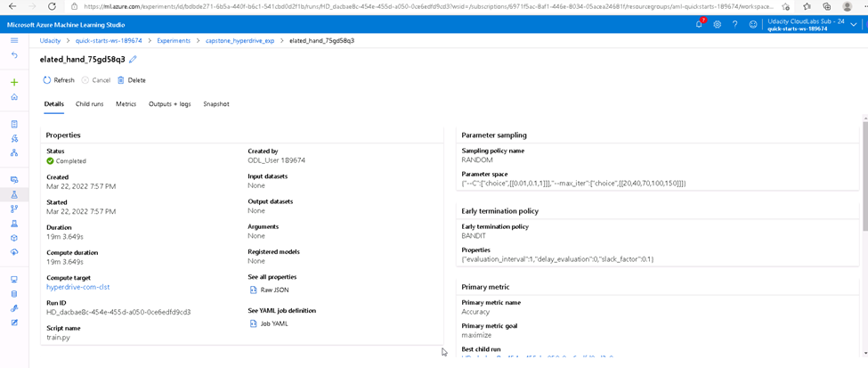Click the feedback smiley icon
Image resolution: width=868 pixels, height=368 pixels.
click(x=753, y=24)
